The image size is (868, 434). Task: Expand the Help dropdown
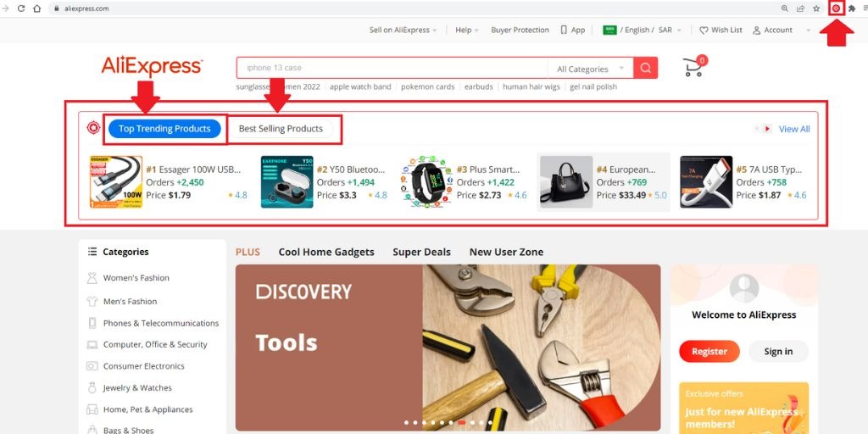[467, 30]
